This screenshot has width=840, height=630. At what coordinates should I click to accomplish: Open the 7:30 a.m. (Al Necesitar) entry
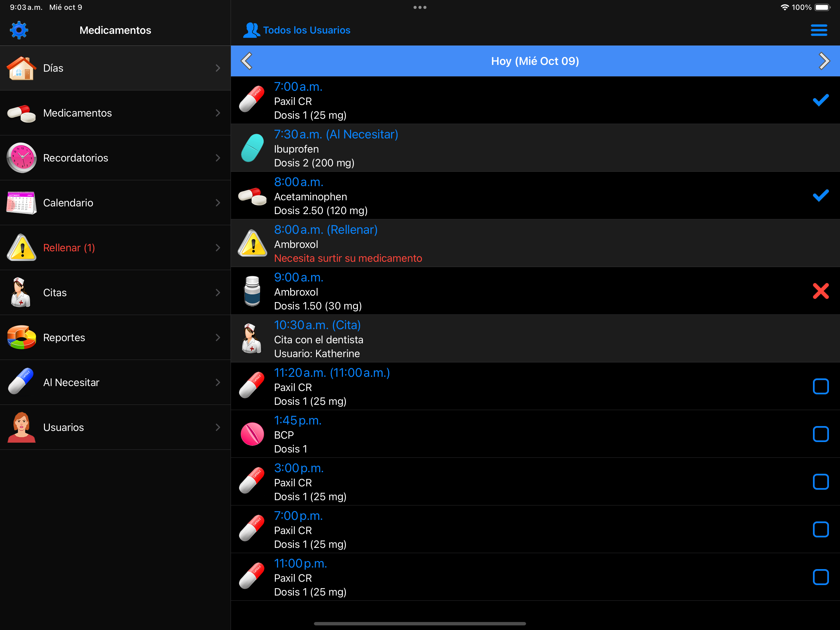pyautogui.click(x=535, y=148)
